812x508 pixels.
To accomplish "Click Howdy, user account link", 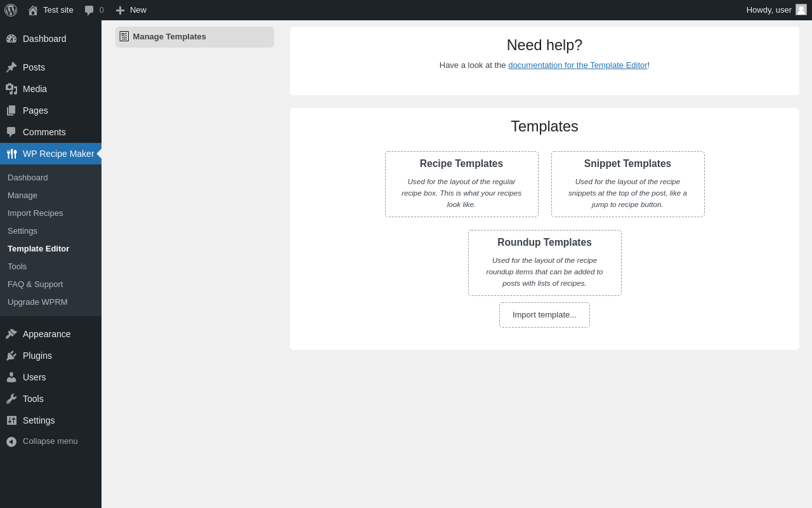I will 776,10.
